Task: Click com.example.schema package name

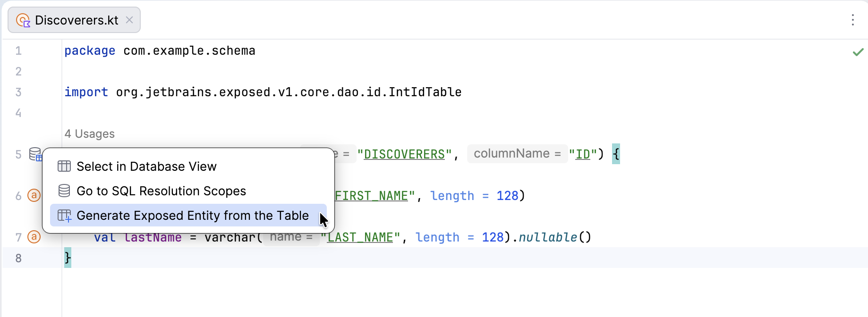Action: point(189,51)
